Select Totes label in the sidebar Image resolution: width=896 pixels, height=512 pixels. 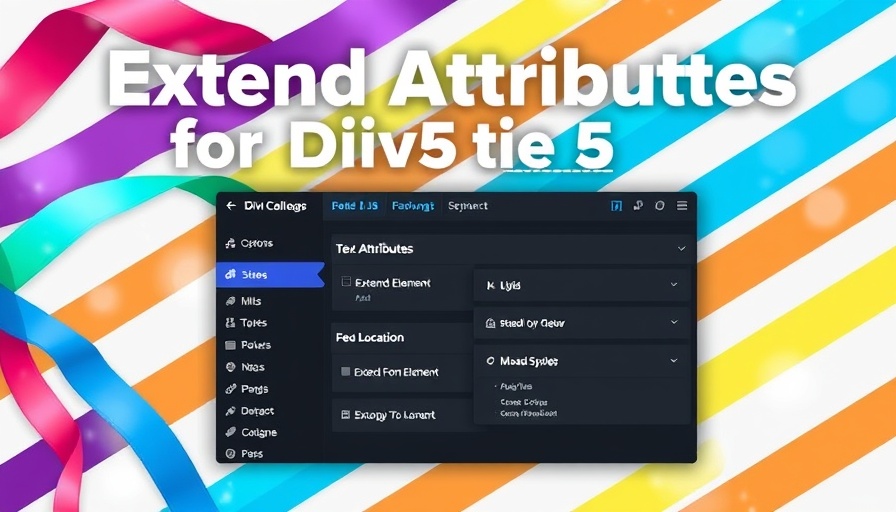(254, 323)
